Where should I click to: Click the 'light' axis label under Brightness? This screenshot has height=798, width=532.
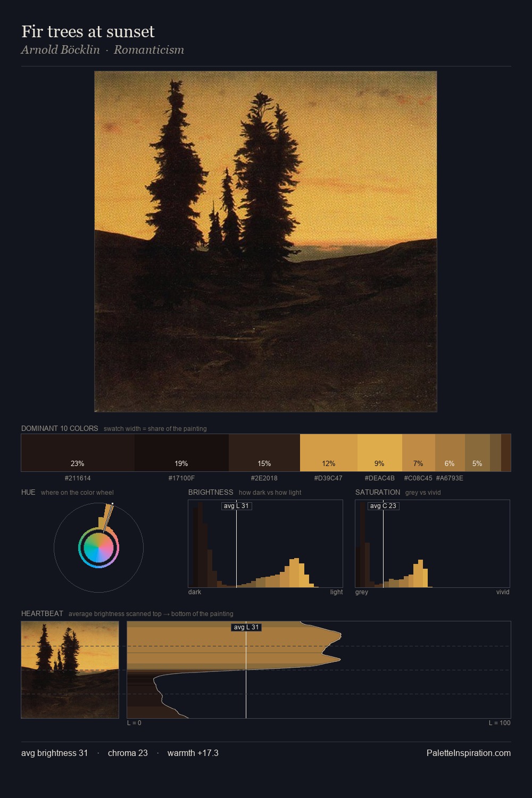336,592
